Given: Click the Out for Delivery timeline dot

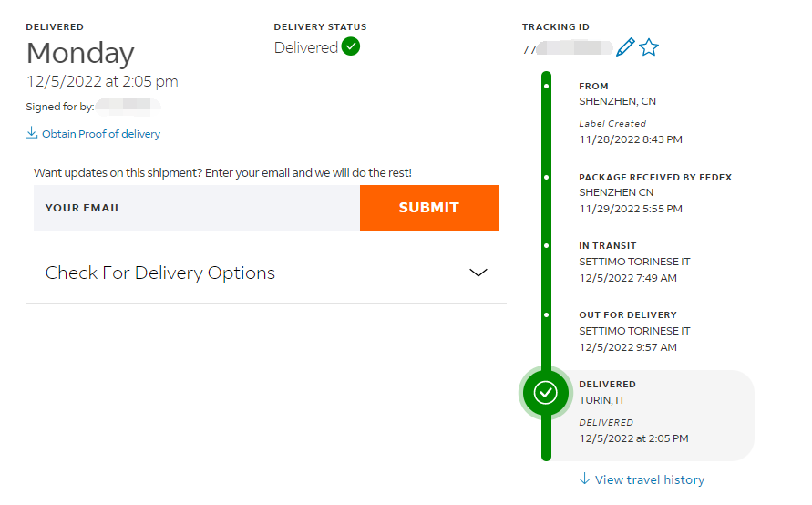Looking at the screenshot, I should [x=546, y=314].
